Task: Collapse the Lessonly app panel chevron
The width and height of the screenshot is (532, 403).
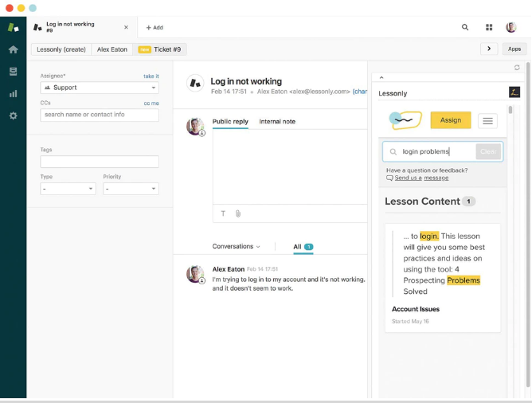Action: [x=381, y=78]
